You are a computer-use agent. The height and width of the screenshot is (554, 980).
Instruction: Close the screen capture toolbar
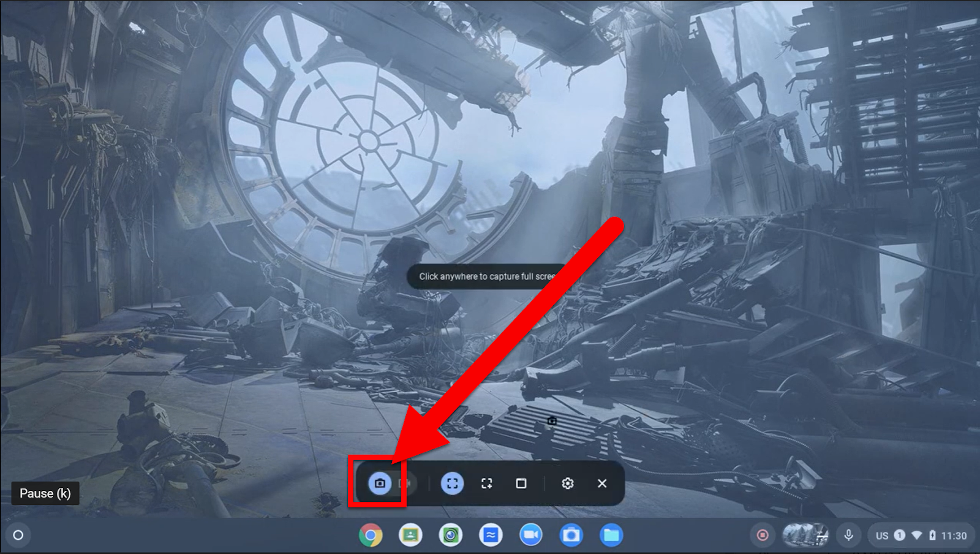tap(602, 484)
